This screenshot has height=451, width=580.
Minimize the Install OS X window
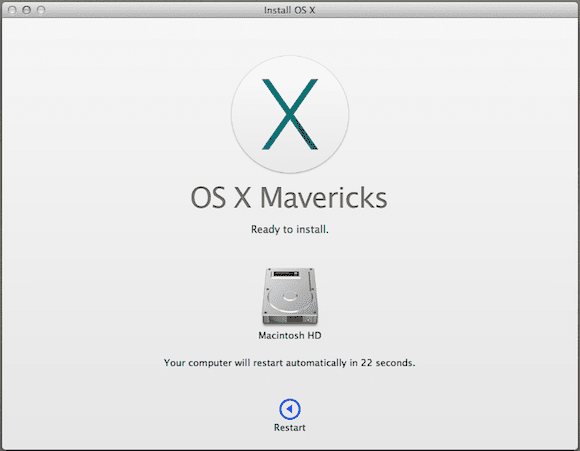pyautogui.click(x=26, y=10)
